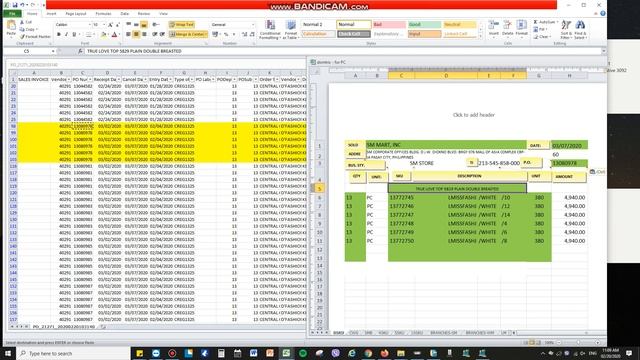
Task: Click the blue Help question mark
Action: pos(603,13)
